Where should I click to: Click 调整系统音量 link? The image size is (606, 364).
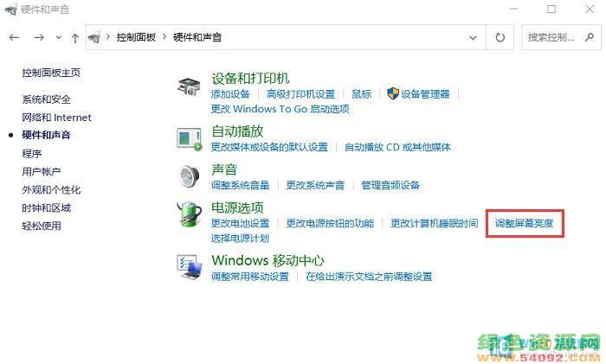(x=240, y=185)
